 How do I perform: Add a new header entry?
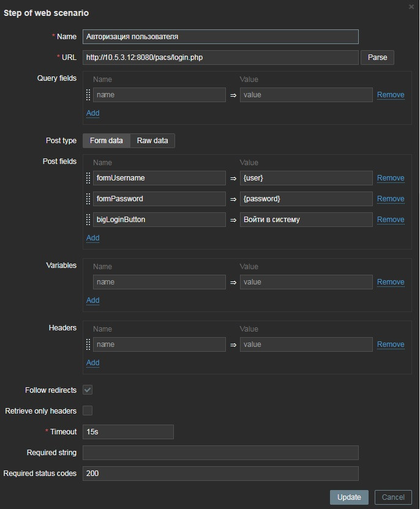(92, 363)
